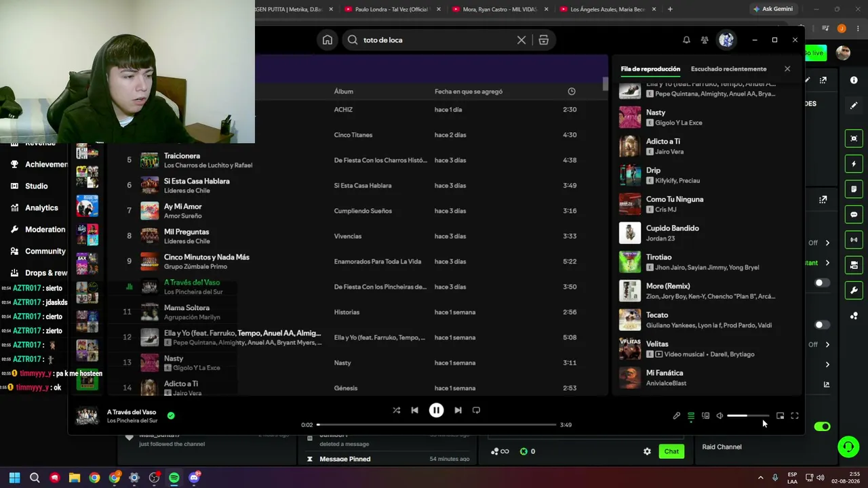Click the screen capture toolbar icon
This screenshot has height=488, width=868.
coord(854,138)
